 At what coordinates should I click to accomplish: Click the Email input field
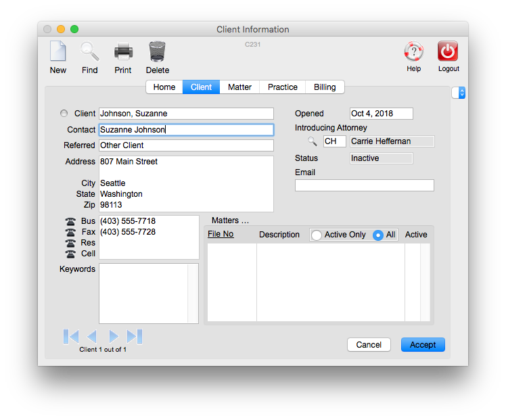364,185
